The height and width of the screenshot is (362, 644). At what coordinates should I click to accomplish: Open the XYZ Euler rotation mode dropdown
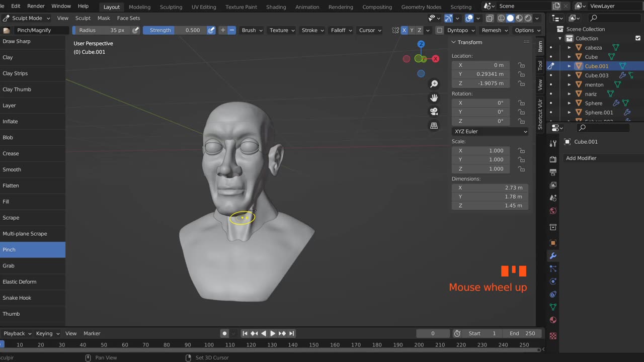(x=490, y=131)
